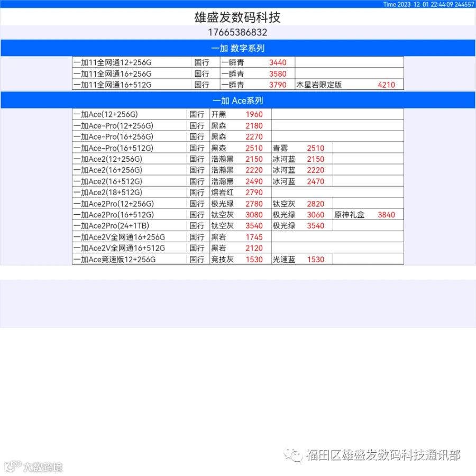Click the price 2790

click(x=254, y=193)
